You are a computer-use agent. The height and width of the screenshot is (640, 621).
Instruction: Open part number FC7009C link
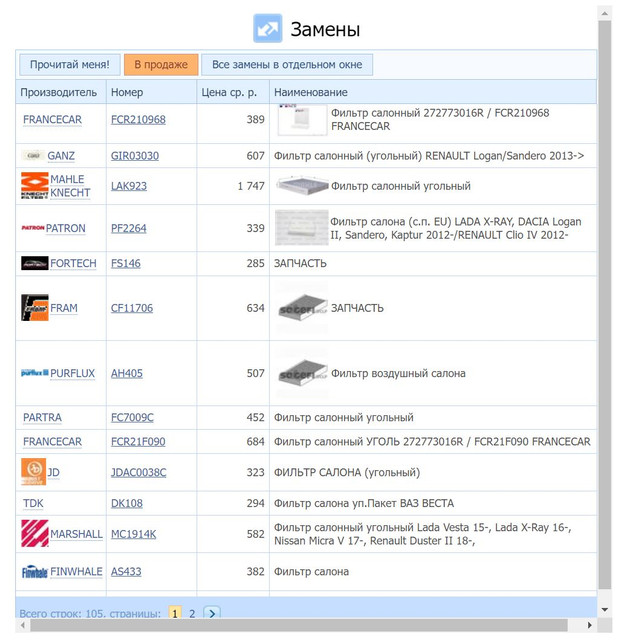pos(132,418)
